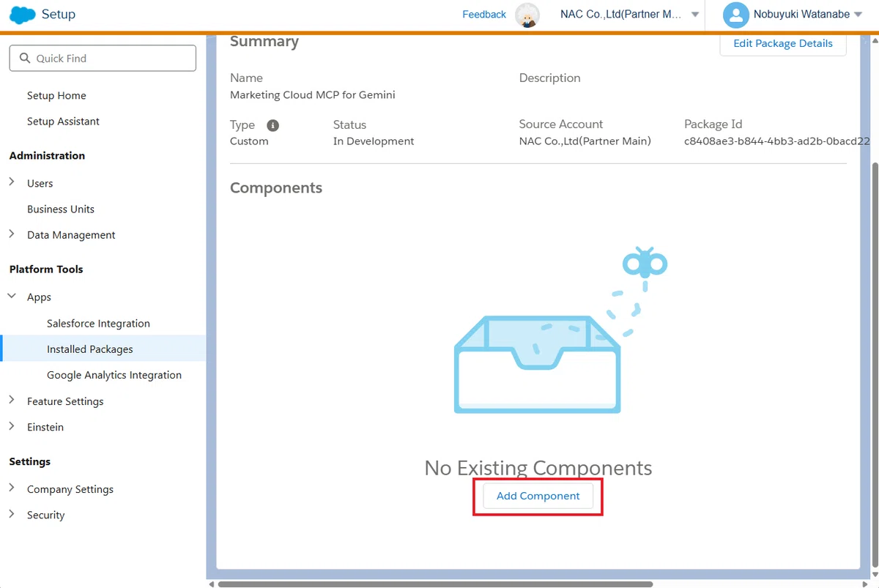Click the Source Account value NAC Co.,Ltd(Partner Main)

tap(585, 141)
